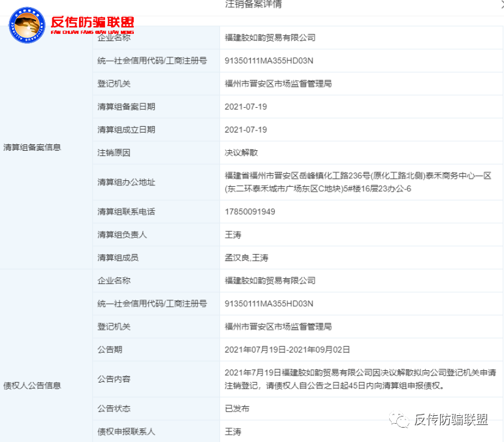504x442 pixels.
Task: Select 2021-07-19 in the 清算组备案日期 row
Action: coord(245,106)
